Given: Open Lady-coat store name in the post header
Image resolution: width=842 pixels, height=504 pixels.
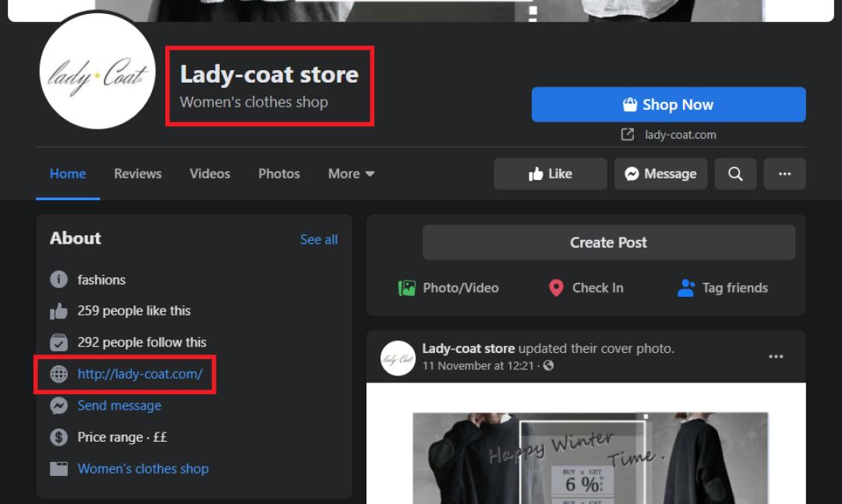Looking at the screenshot, I should coord(469,348).
